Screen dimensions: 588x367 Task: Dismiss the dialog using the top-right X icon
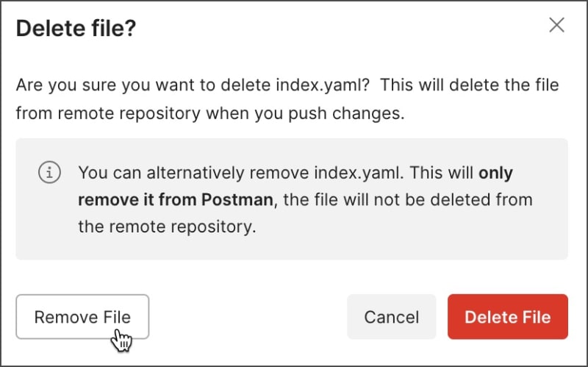[556, 25]
